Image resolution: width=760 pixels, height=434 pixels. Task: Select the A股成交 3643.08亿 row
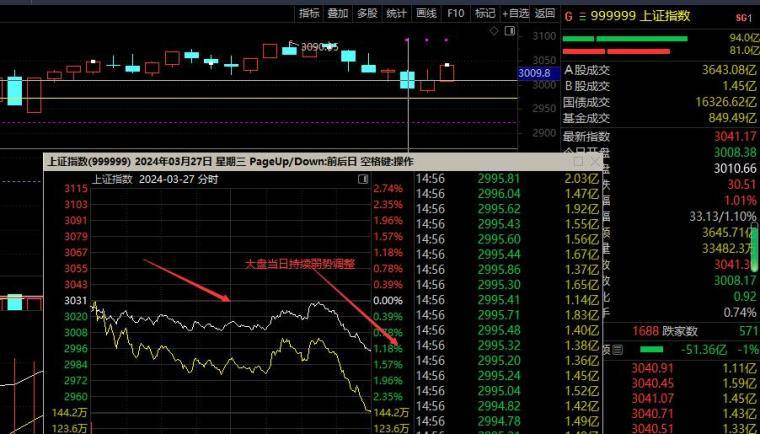coord(659,70)
